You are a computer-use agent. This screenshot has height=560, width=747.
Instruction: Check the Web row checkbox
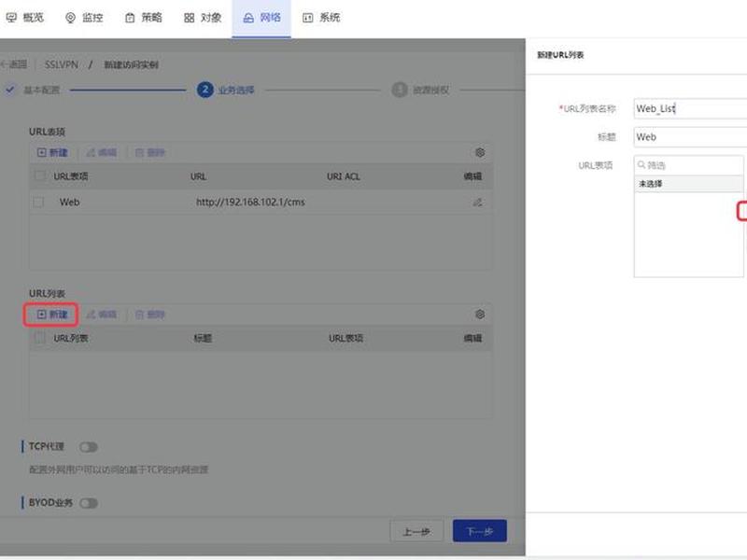pyautogui.click(x=38, y=203)
